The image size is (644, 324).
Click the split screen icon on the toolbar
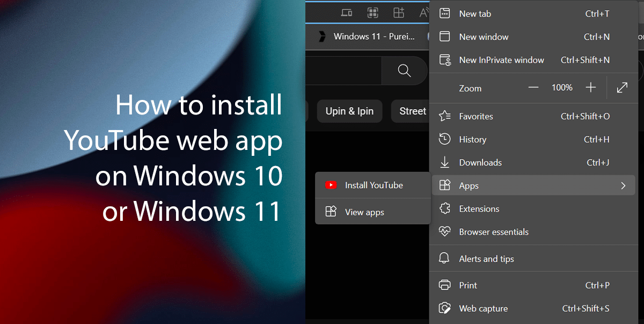click(347, 12)
